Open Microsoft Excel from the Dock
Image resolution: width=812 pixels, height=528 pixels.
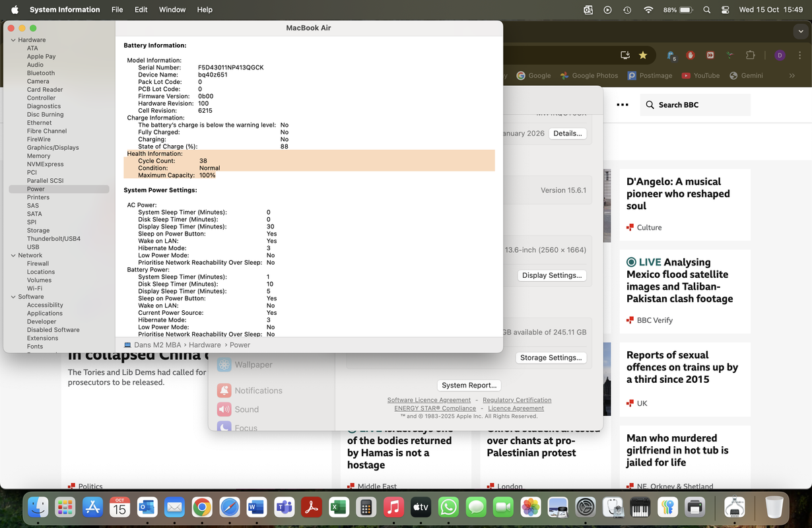tap(339, 507)
